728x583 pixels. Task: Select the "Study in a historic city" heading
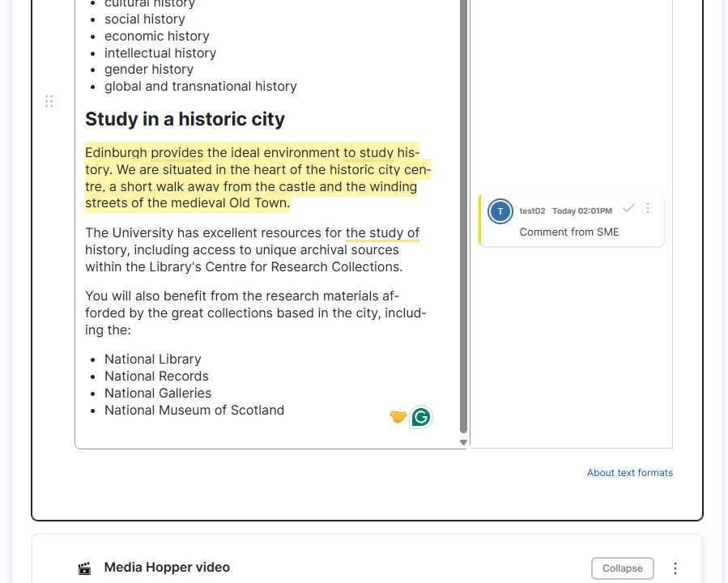185,118
